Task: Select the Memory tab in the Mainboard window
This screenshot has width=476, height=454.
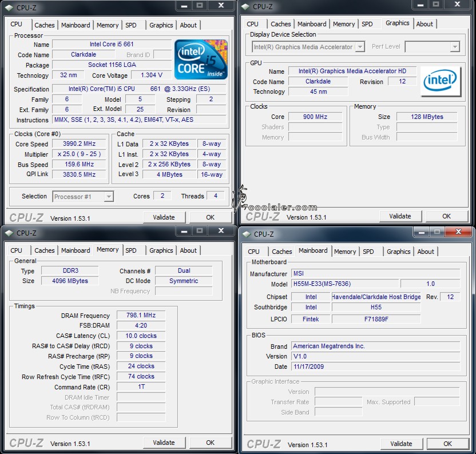Action: (345, 252)
